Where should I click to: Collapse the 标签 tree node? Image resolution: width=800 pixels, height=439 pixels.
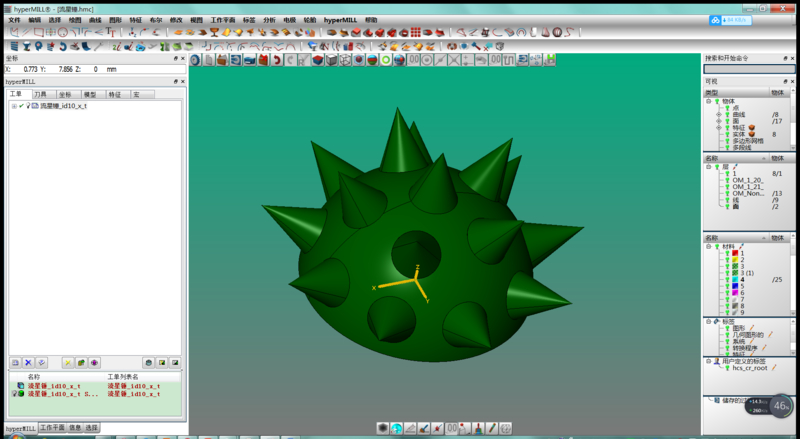click(709, 322)
